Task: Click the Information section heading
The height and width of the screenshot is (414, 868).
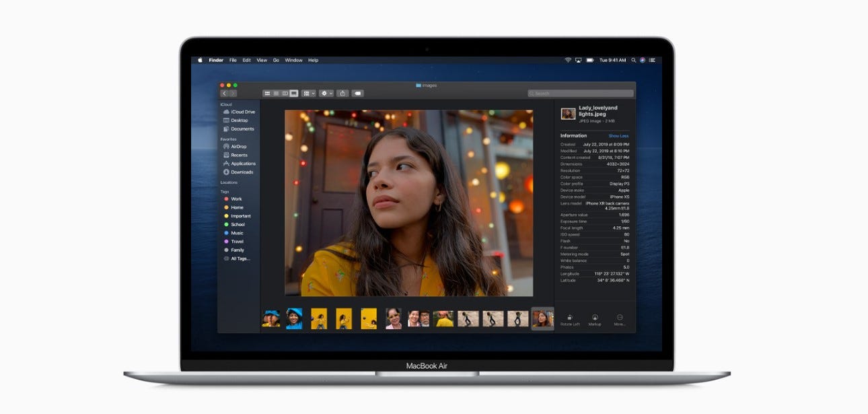Action: [573, 136]
